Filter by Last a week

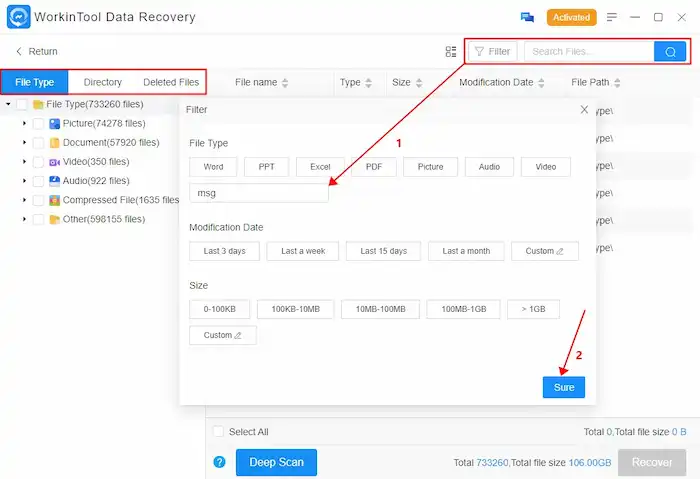point(303,251)
